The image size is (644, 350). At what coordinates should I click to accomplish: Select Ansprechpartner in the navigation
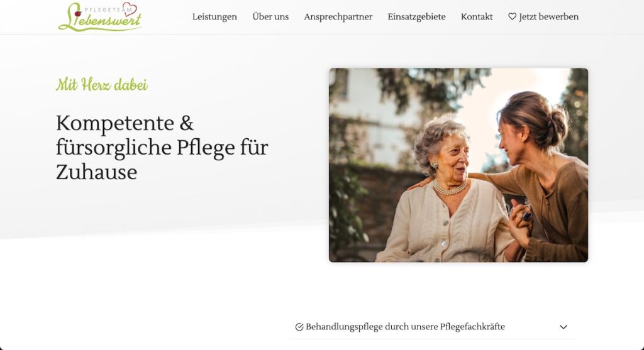[338, 17]
